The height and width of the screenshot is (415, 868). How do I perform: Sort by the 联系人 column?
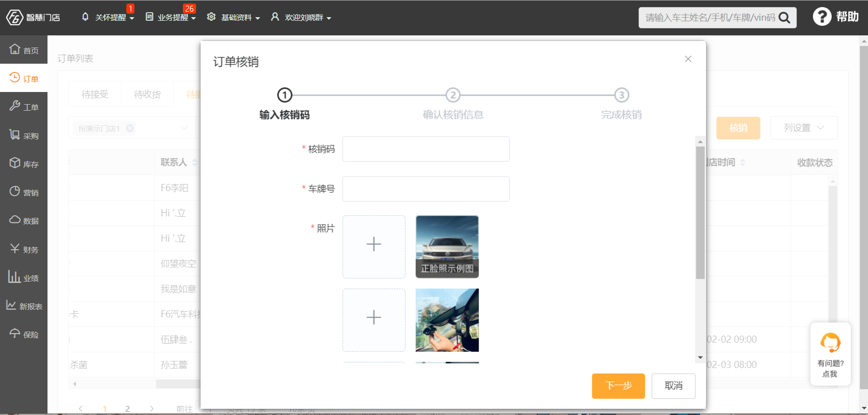195,162
